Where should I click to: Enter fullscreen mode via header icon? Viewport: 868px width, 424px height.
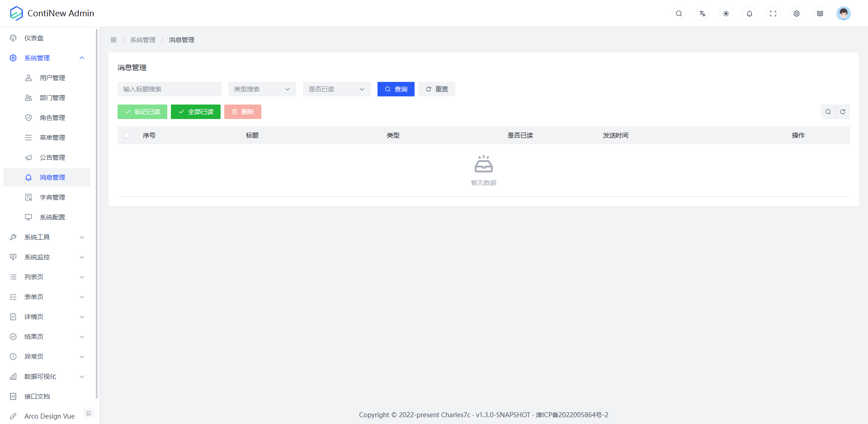point(773,14)
